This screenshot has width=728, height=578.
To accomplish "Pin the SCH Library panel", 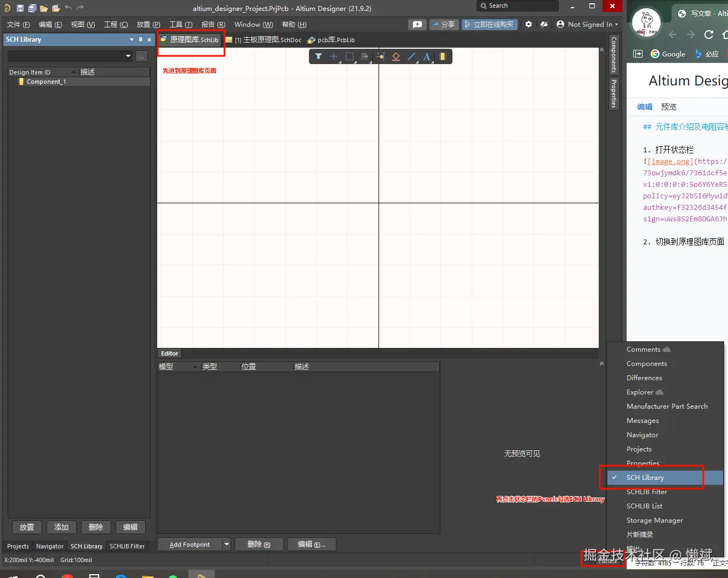I will coord(140,39).
